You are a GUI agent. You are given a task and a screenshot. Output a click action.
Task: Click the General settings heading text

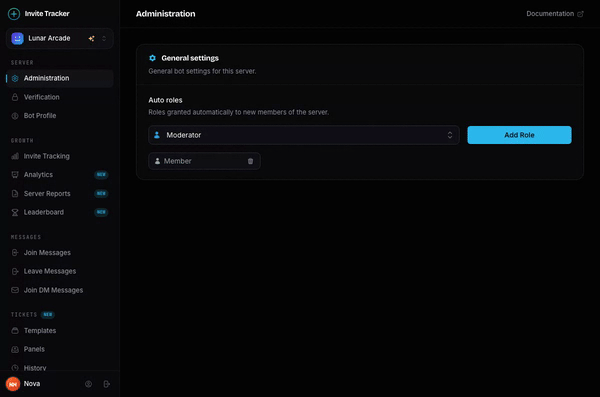tap(190, 58)
